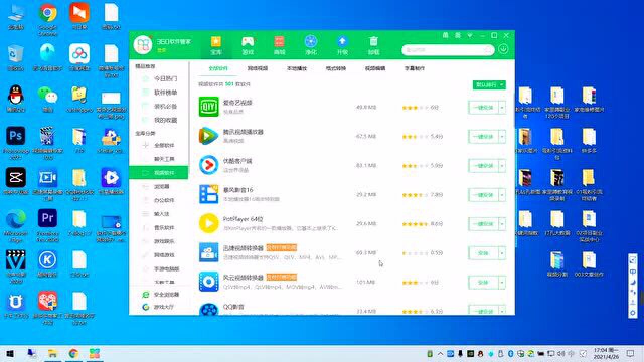Click the 腾讯视频播放器 app icon
This screenshot has height=362, width=644.
(209, 136)
